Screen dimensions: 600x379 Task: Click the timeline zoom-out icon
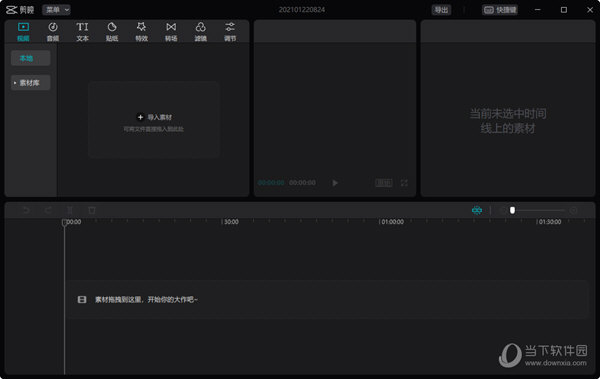[x=503, y=210]
